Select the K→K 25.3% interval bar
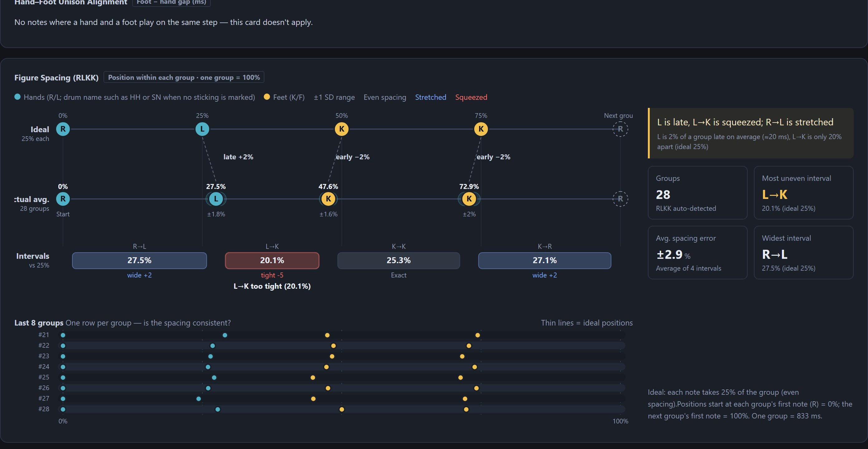The height and width of the screenshot is (449, 868). click(x=399, y=261)
